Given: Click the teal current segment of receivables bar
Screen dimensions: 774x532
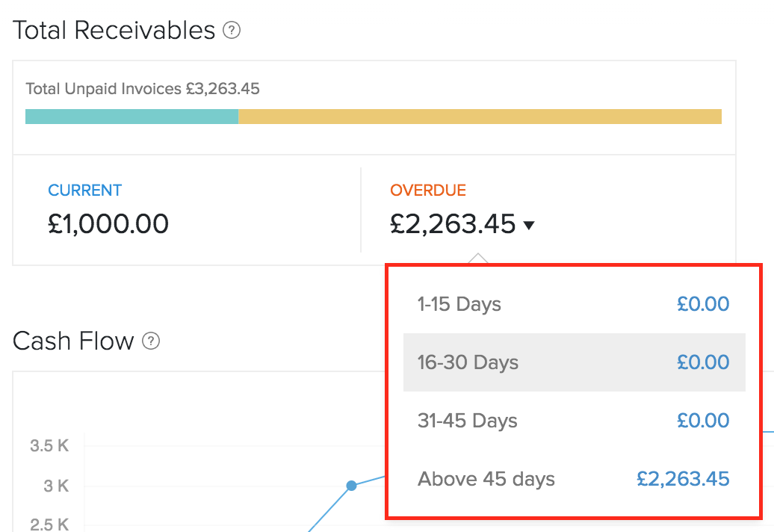Looking at the screenshot, I should click(131, 117).
